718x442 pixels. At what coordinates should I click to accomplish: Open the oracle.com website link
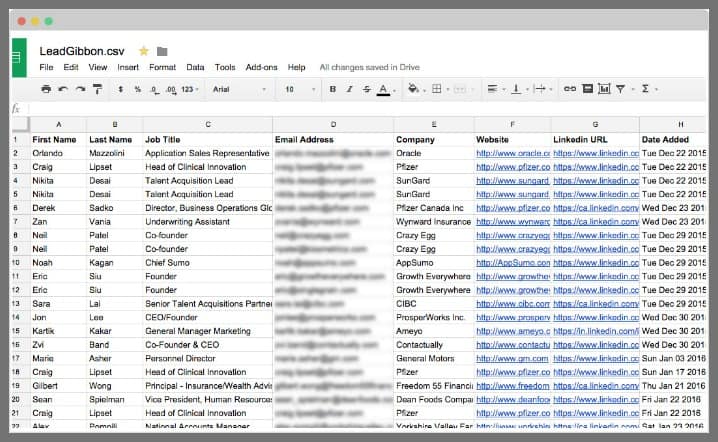[511, 153]
